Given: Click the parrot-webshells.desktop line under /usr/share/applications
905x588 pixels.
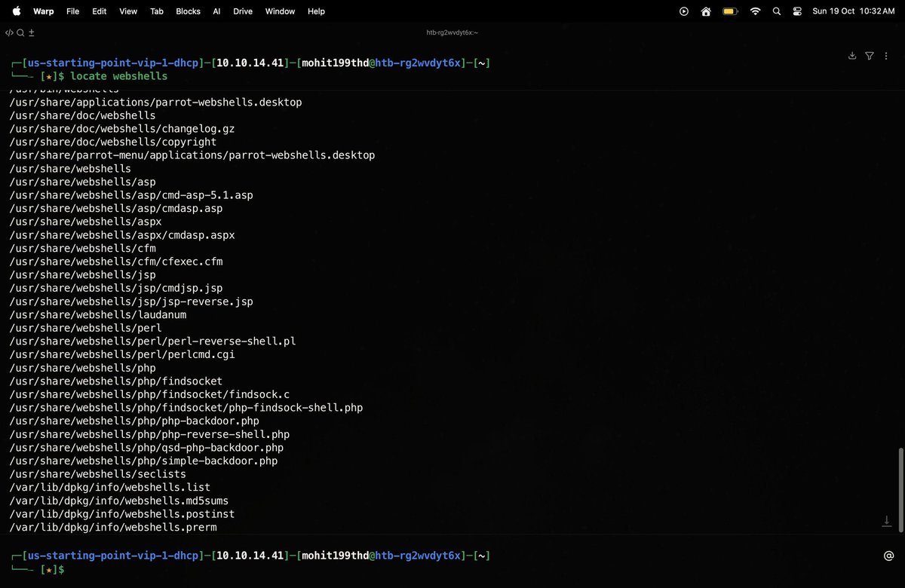Looking at the screenshot, I should [155, 102].
